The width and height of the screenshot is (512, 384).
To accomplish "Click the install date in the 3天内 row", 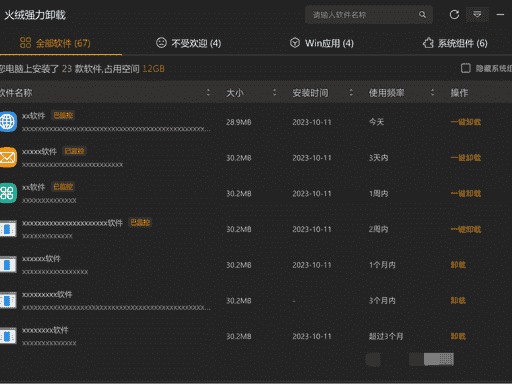I will [312, 158].
